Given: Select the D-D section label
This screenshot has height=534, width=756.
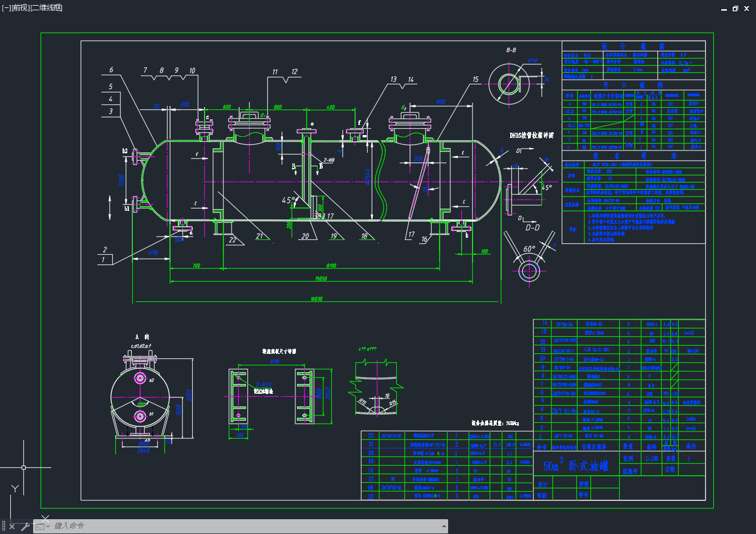Looking at the screenshot, I should [x=532, y=227].
